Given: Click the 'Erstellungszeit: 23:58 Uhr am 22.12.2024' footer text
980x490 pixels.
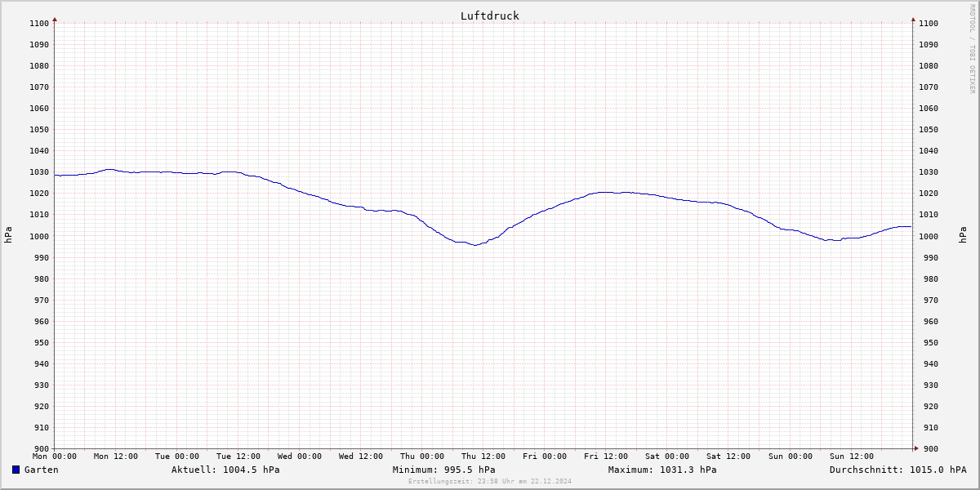Looking at the screenshot, I should 490,481.
